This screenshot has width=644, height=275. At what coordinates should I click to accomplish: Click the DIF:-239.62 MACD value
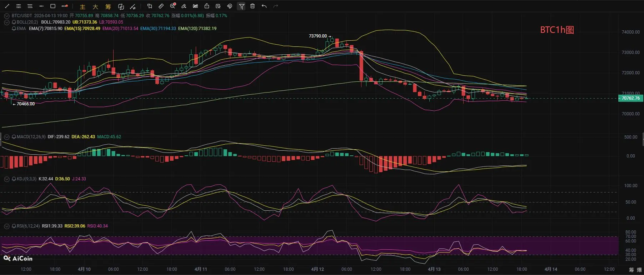pos(59,137)
